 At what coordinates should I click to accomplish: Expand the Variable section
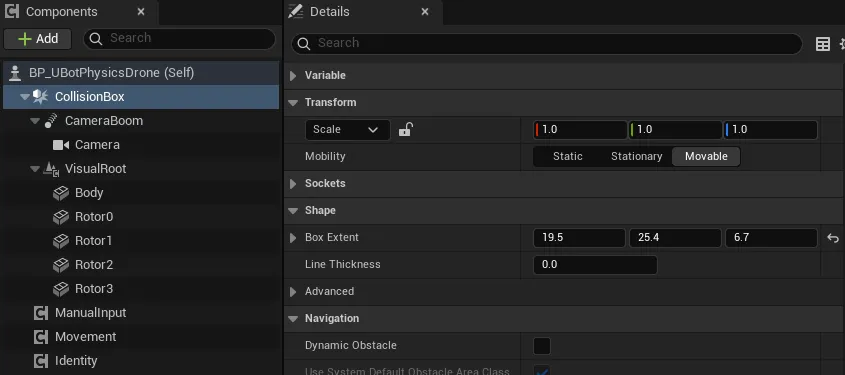[x=293, y=76]
